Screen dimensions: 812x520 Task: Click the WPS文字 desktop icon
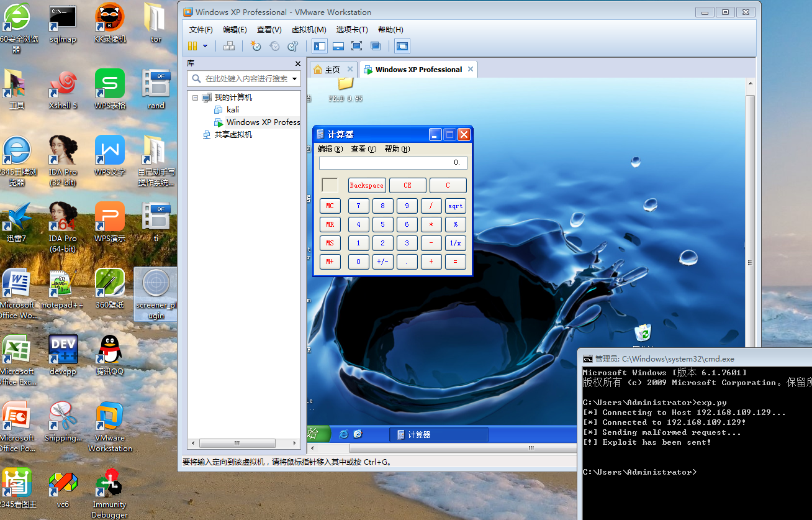(110, 156)
